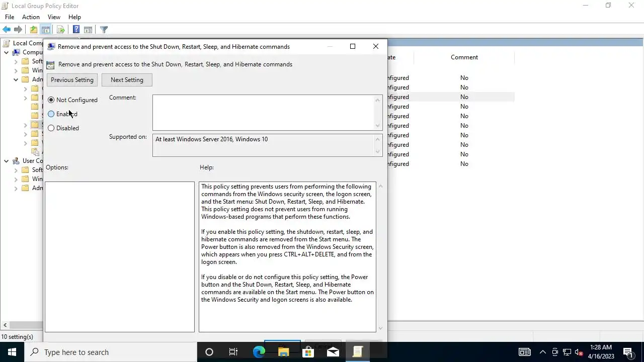Go back using the toolbar Back arrow
Viewport: 644px width, 362px height.
pyautogui.click(x=7, y=30)
